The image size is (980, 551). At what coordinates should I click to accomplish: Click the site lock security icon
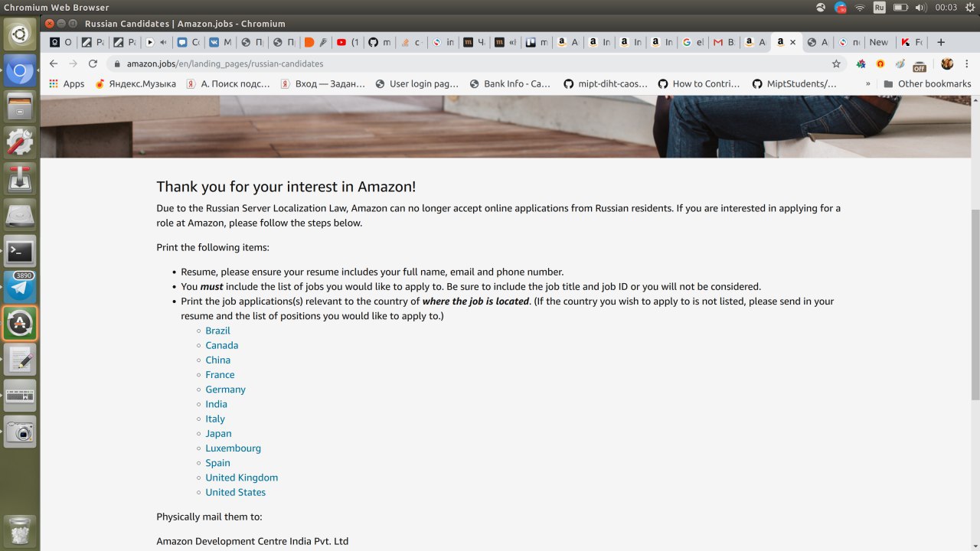tap(117, 64)
